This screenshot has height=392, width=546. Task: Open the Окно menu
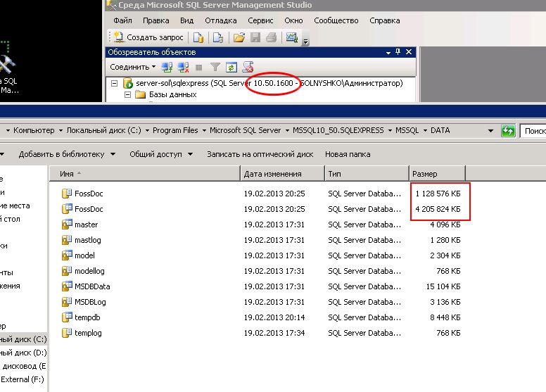click(x=293, y=20)
